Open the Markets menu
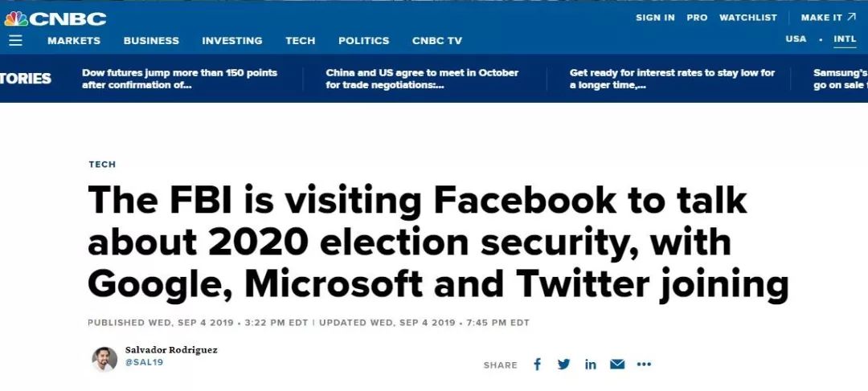Screen dimensions: 868x391 (74, 41)
